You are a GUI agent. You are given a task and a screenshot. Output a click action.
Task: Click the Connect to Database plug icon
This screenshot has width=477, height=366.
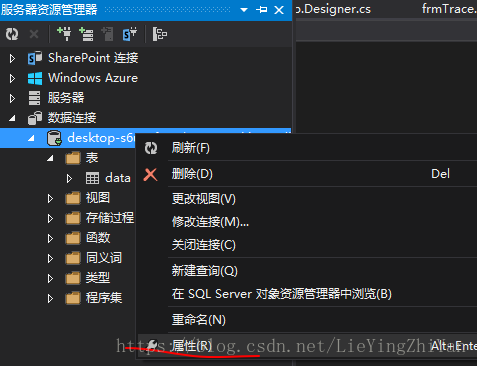(64, 34)
